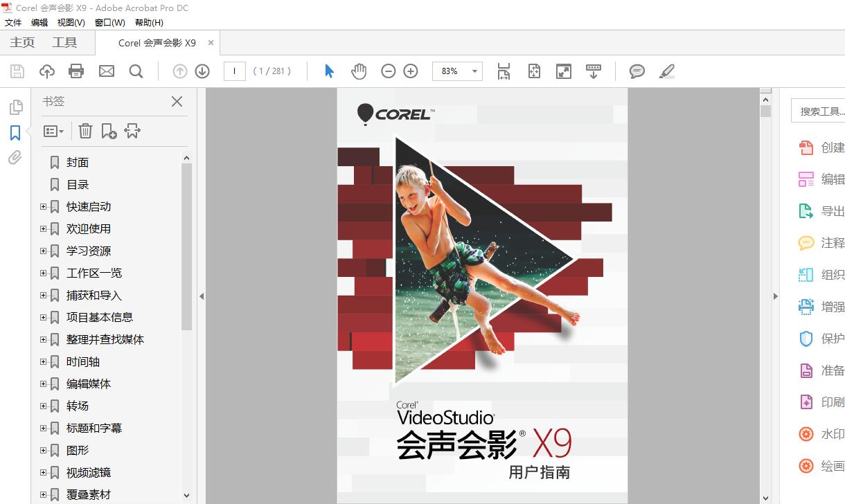Click the Find (magnifying glass) icon
This screenshot has height=504, width=845.
pos(136,71)
